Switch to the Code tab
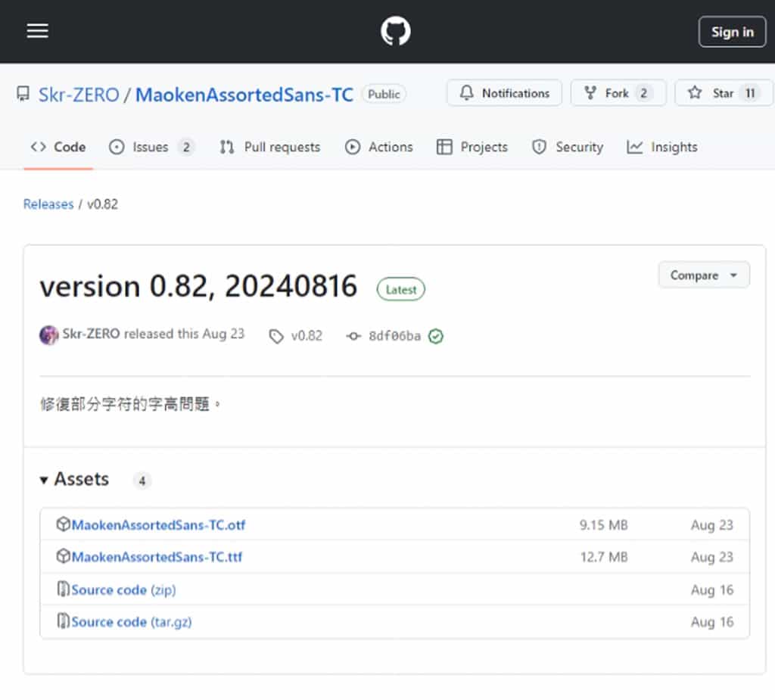 (58, 147)
